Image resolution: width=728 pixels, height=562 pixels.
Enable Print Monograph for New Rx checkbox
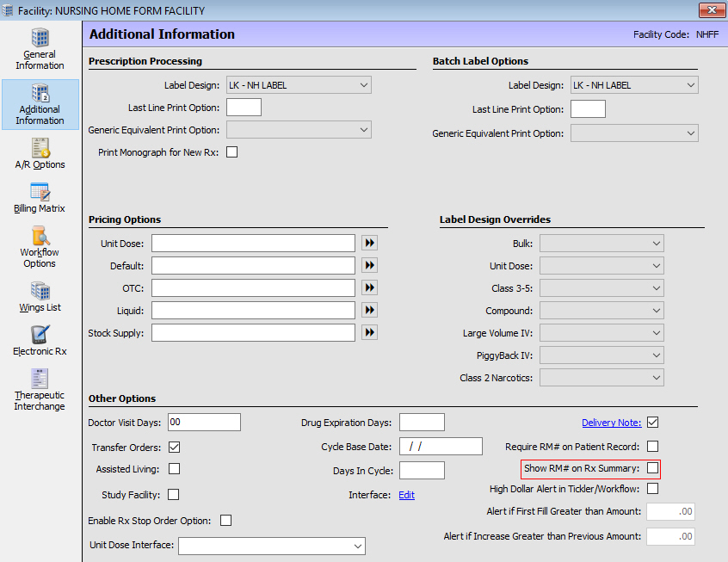[x=231, y=152]
